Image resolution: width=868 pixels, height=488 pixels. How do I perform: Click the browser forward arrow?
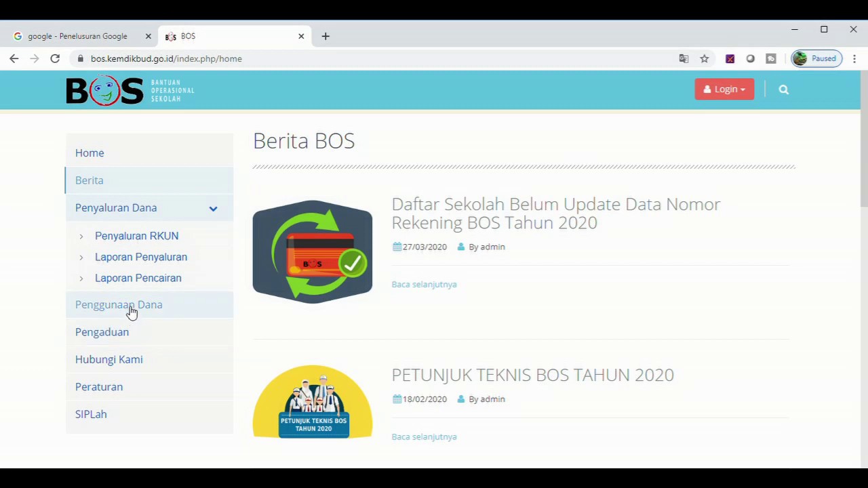click(x=35, y=59)
